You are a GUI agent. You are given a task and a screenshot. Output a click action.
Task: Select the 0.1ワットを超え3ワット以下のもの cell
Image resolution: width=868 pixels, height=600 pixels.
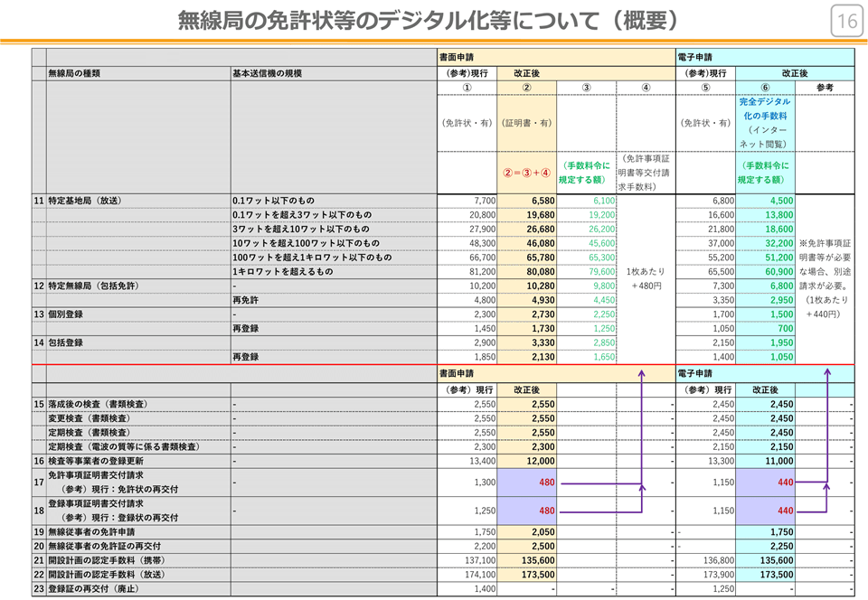(x=302, y=215)
